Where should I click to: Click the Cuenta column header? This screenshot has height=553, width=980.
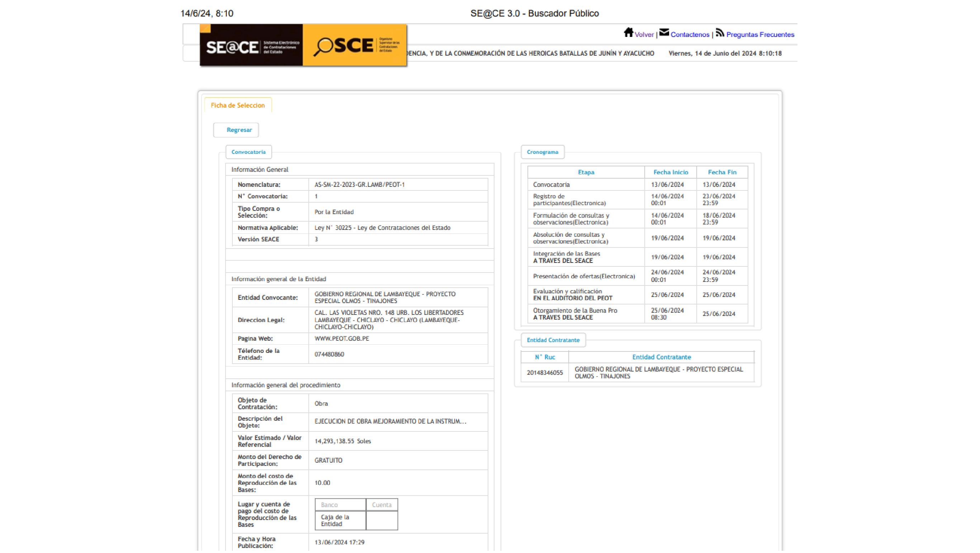coord(382,505)
